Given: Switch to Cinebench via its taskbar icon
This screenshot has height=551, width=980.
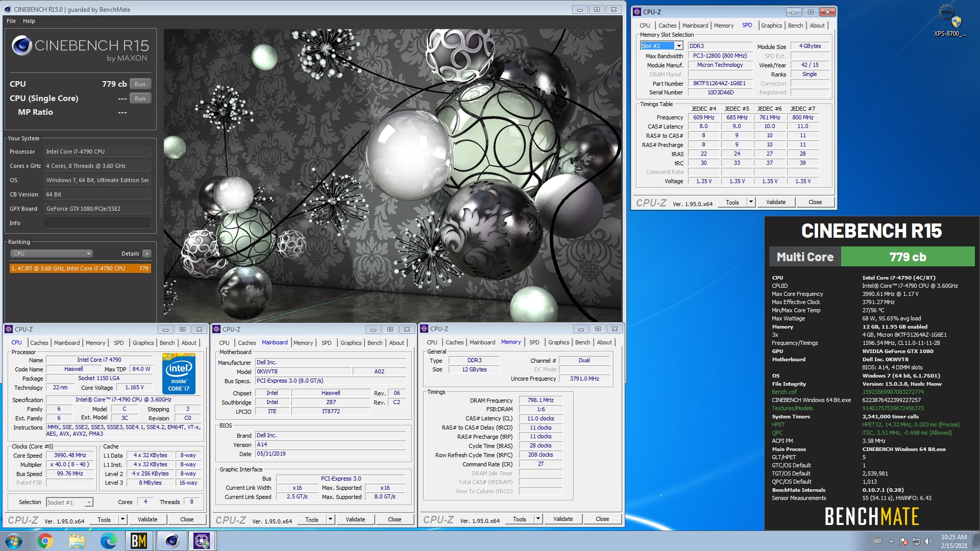Looking at the screenshot, I should pyautogui.click(x=171, y=541).
